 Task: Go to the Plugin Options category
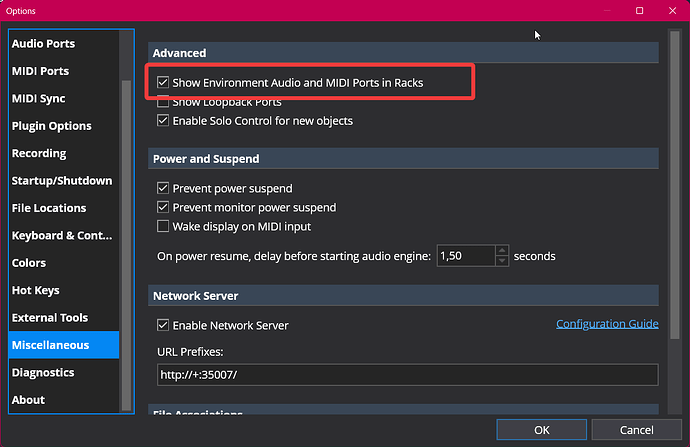click(x=51, y=126)
